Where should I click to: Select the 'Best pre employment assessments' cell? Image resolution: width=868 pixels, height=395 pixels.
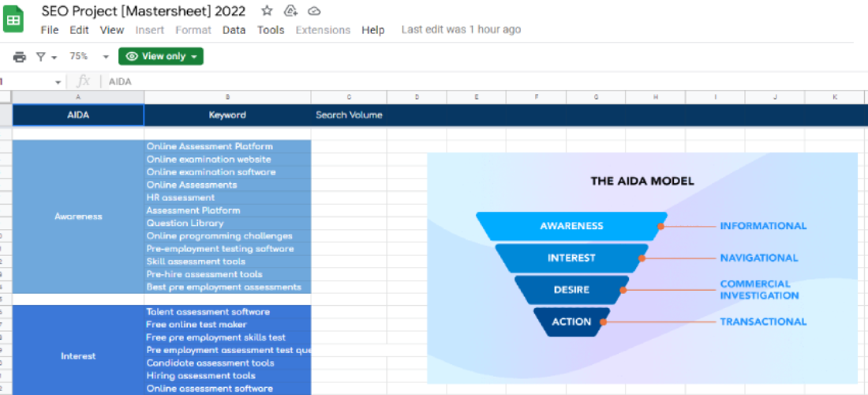227,287
